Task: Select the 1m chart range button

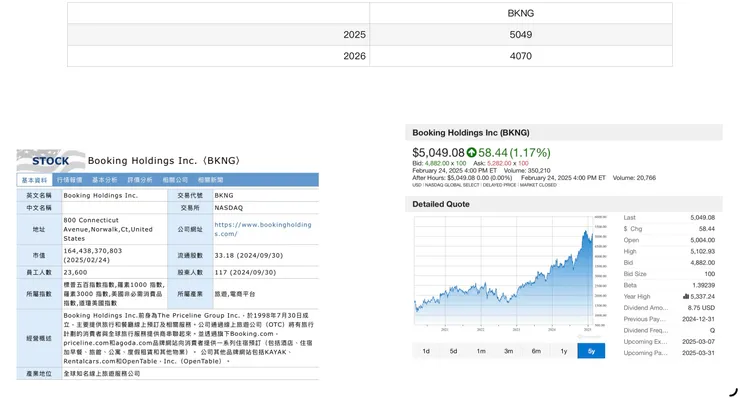Action: pyautogui.click(x=481, y=351)
